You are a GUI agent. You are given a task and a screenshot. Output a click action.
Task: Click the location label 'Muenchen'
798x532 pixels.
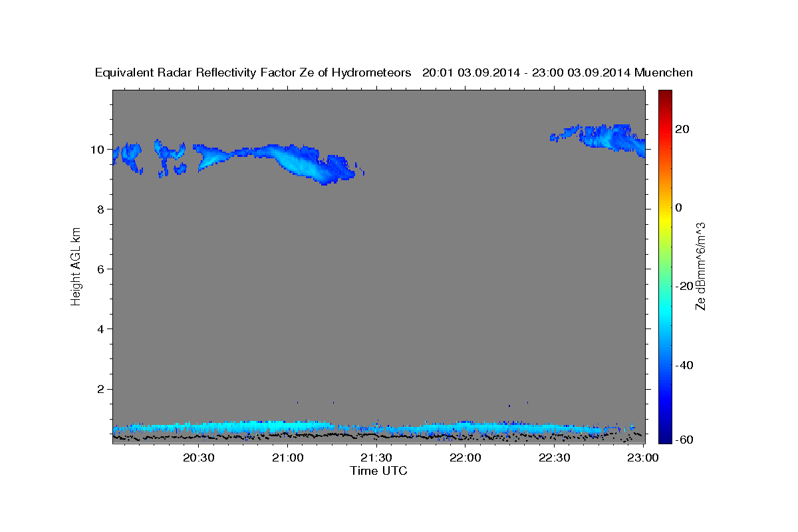click(x=664, y=72)
